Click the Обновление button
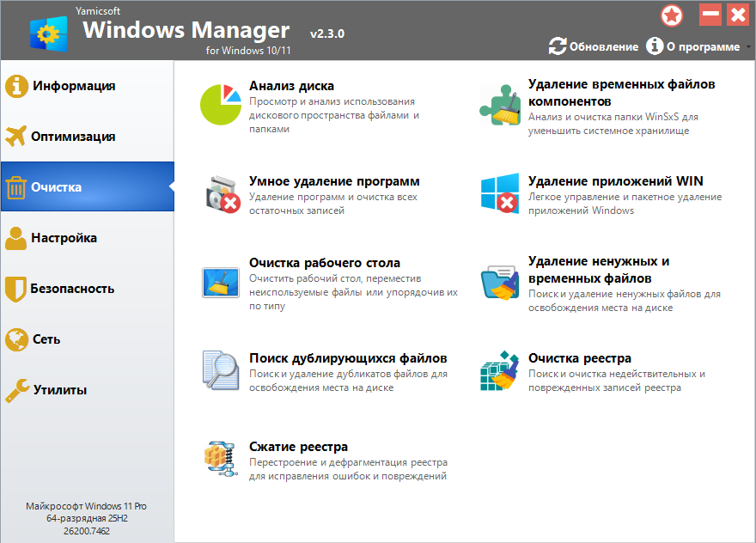This screenshot has height=543, width=756. pos(594,46)
